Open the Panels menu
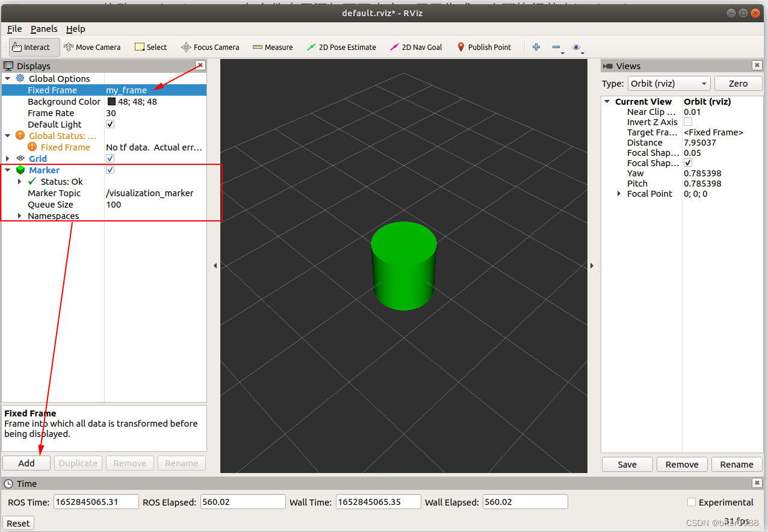This screenshot has height=532, width=768. pos(44,29)
